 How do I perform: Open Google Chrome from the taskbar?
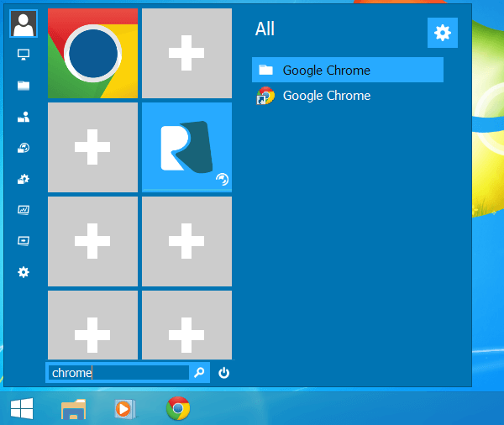point(178,408)
